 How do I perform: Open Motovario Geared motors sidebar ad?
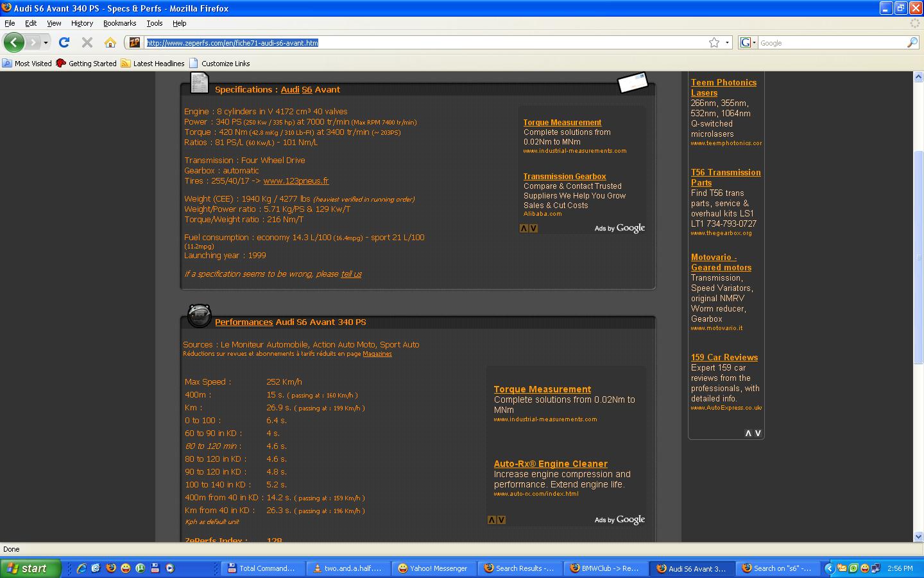click(721, 262)
